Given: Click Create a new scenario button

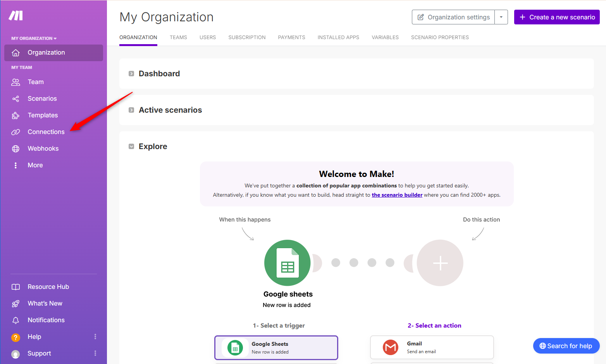Looking at the screenshot, I should 557,17.
